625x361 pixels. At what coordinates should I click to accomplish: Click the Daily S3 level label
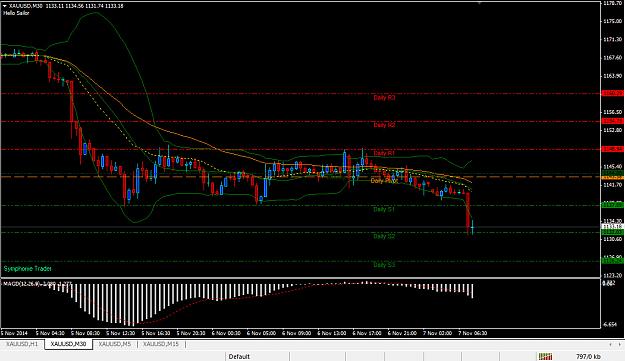click(x=384, y=265)
